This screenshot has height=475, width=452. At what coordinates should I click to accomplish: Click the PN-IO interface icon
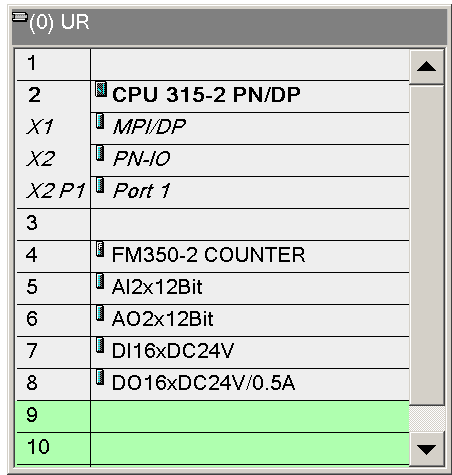(100, 153)
